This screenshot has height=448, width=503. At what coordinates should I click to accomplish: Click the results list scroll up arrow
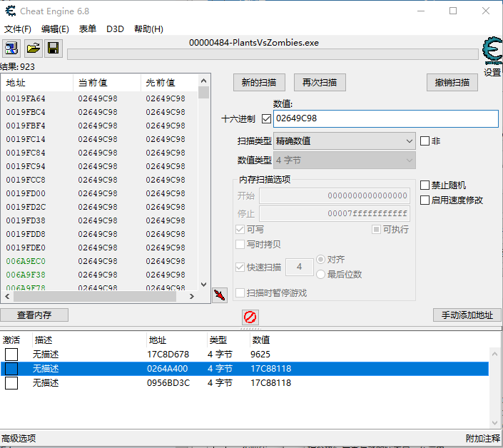coord(204,81)
